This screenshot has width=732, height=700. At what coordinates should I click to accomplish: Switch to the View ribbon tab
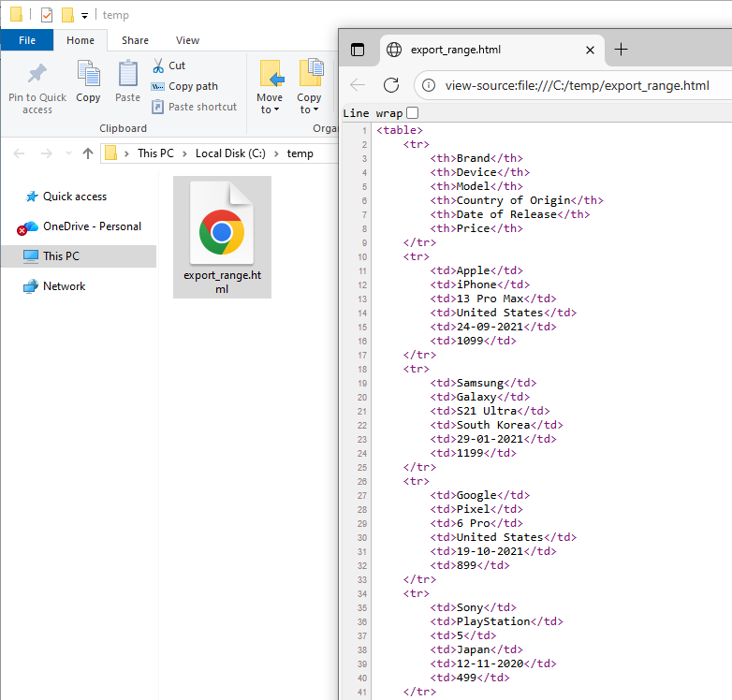[x=187, y=40]
